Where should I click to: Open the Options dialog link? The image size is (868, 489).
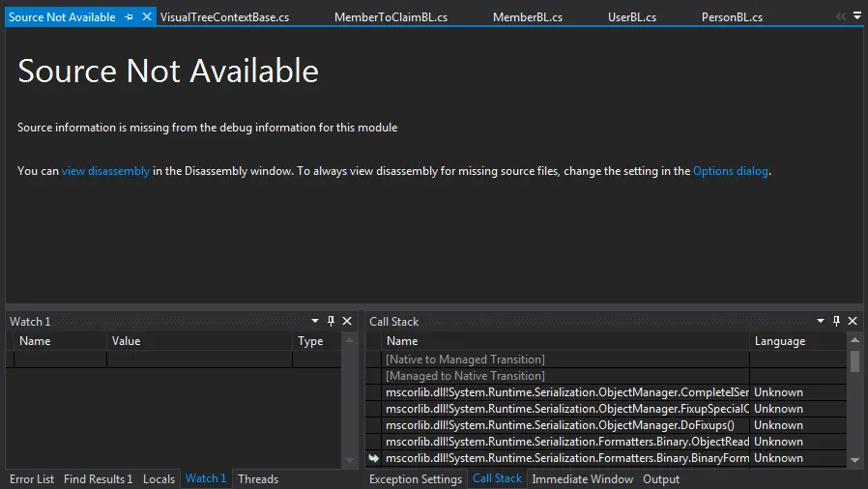coord(730,171)
